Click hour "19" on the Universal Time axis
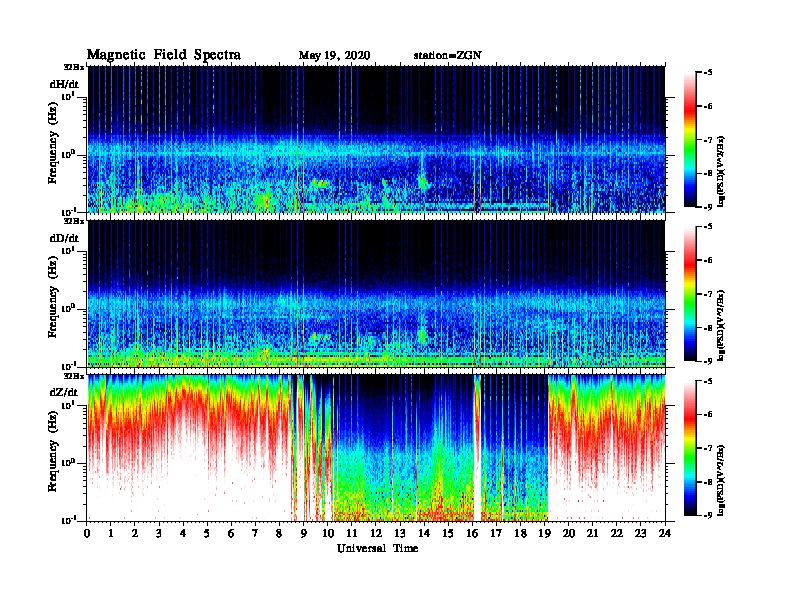The image size is (792, 612). pyautogui.click(x=544, y=533)
